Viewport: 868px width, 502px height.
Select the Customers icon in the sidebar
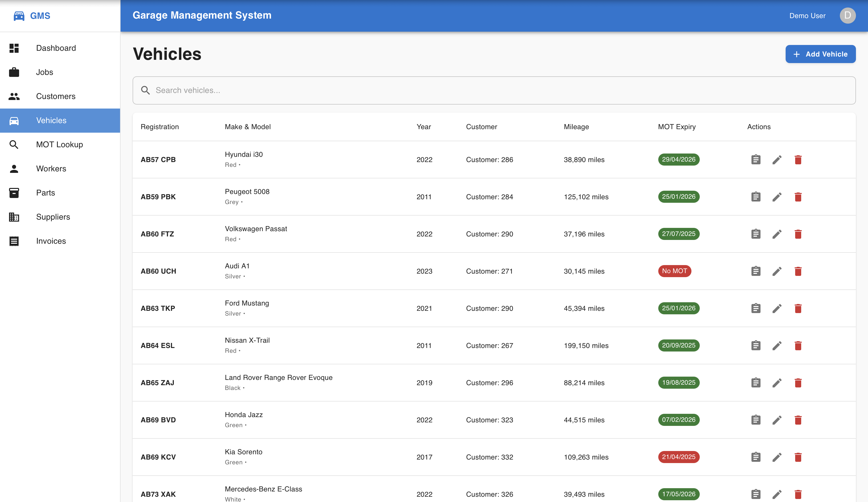(x=14, y=96)
